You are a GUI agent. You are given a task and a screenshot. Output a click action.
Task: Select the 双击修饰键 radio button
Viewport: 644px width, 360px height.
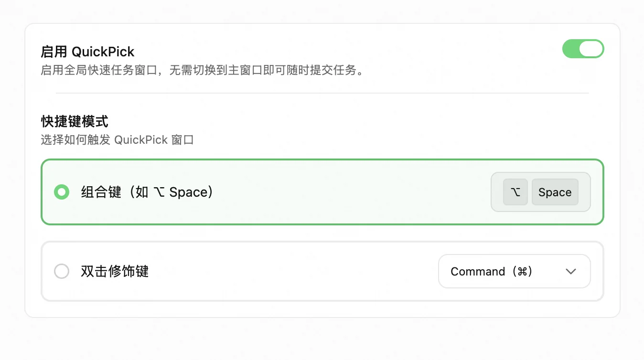(62, 271)
